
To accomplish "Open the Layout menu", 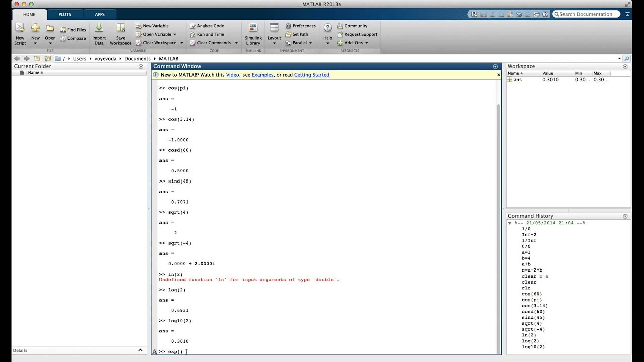I will [274, 34].
